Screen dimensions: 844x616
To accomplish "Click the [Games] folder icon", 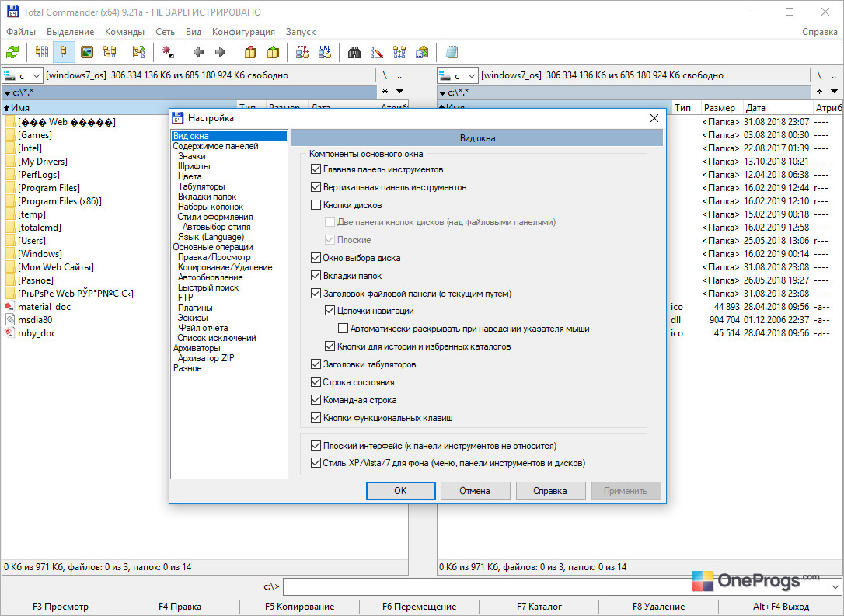I will (9, 135).
